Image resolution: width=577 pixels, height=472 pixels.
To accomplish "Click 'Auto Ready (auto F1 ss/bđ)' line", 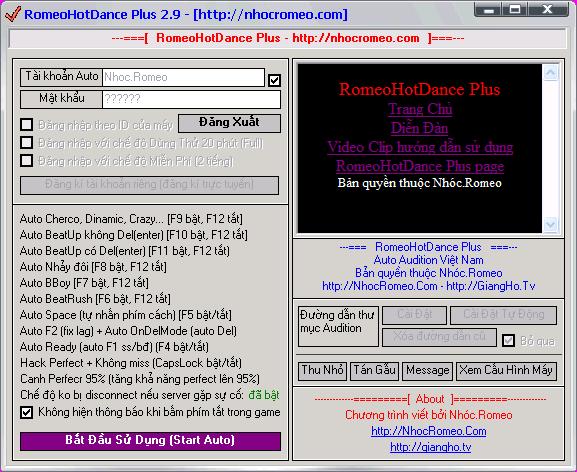I will [114, 347].
